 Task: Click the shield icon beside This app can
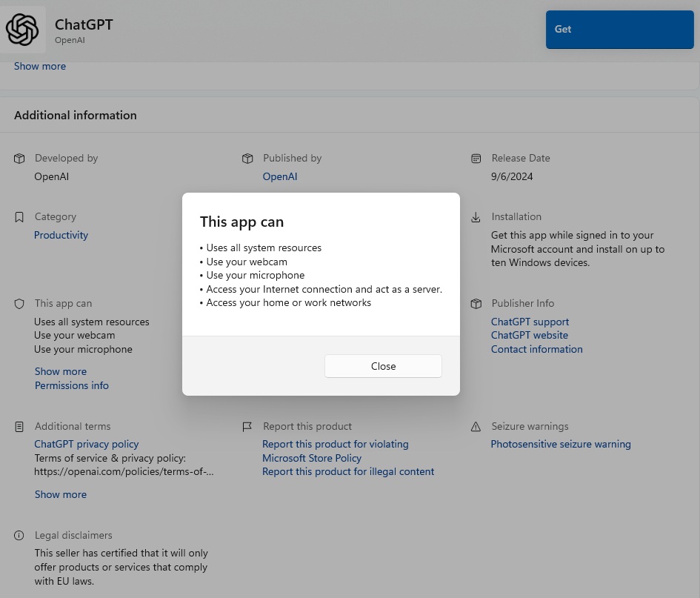click(x=19, y=304)
